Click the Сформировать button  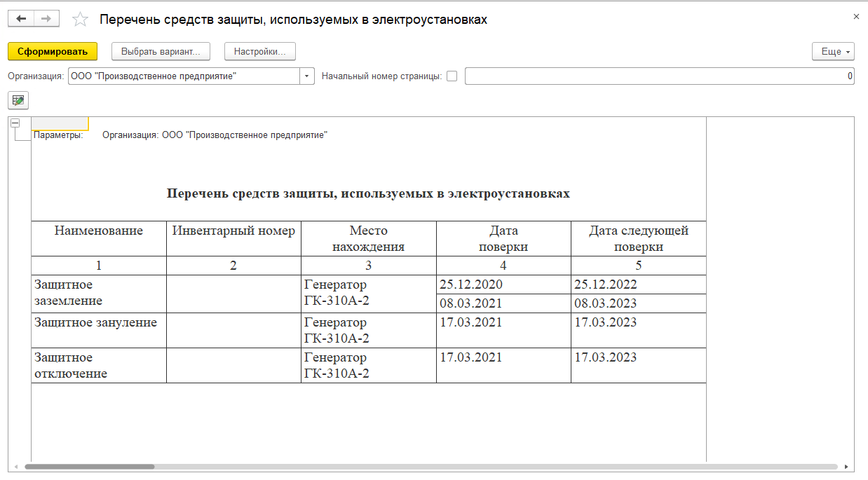[x=53, y=51]
